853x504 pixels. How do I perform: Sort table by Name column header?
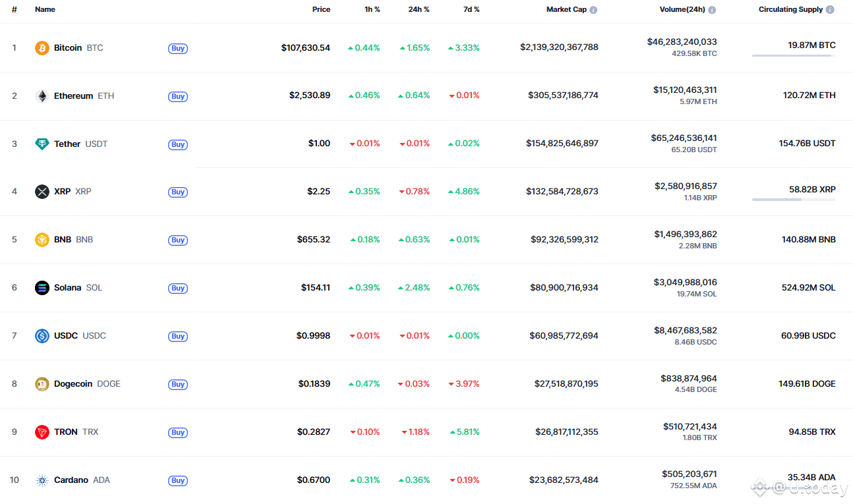45,10
